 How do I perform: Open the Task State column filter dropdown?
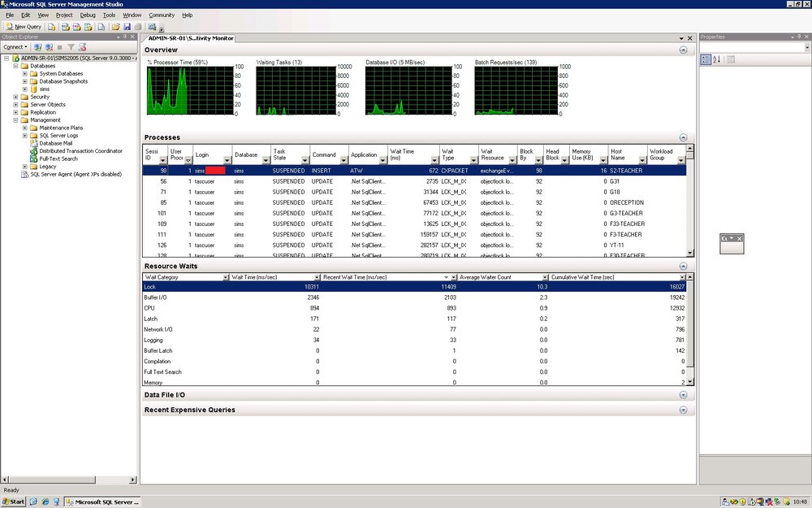point(304,160)
